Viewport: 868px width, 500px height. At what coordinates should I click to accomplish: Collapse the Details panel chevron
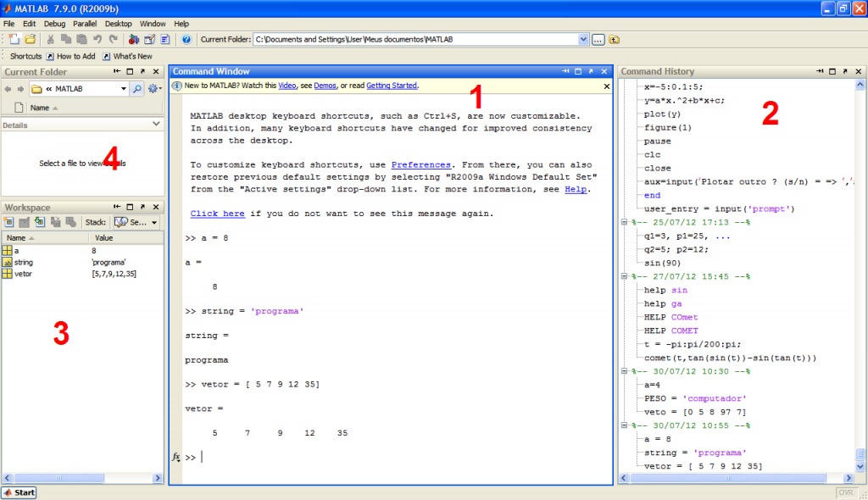coord(156,124)
